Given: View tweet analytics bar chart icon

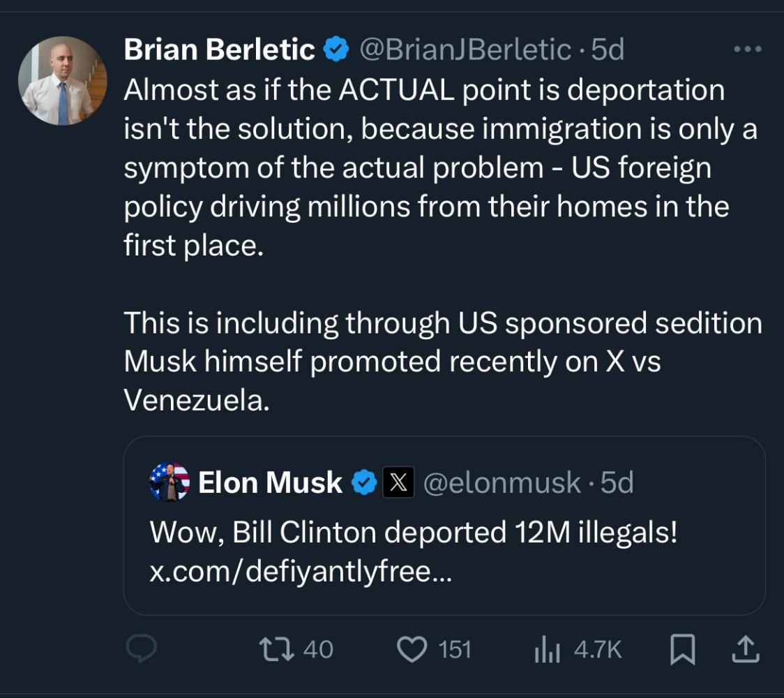Looking at the screenshot, I should pyautogui.click(x=548, y=651).
